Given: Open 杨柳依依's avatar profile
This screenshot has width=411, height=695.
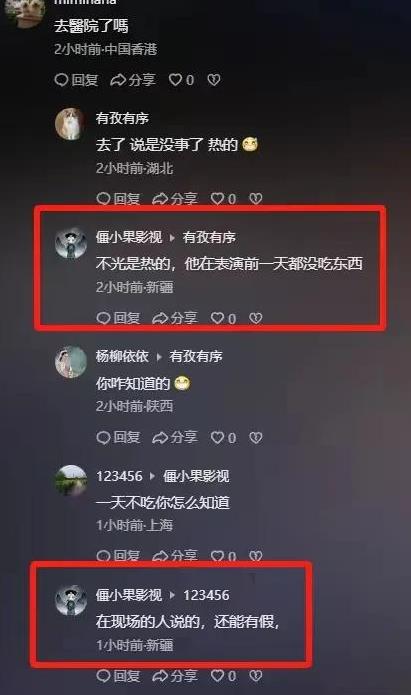Looking at the screenshot, I should tap(70, 362).
